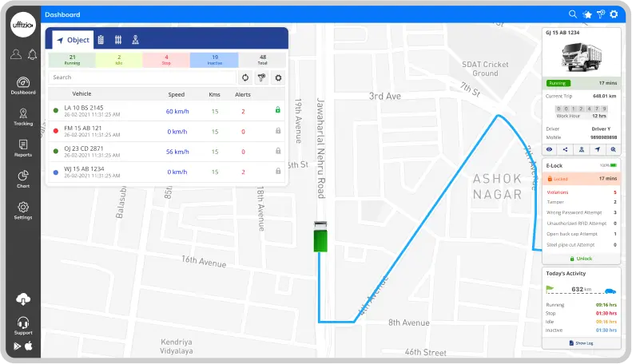Click the star favorites icon in top bar
Screen dimensions: 632x364
pyautogui.click(x=586, y=14)
